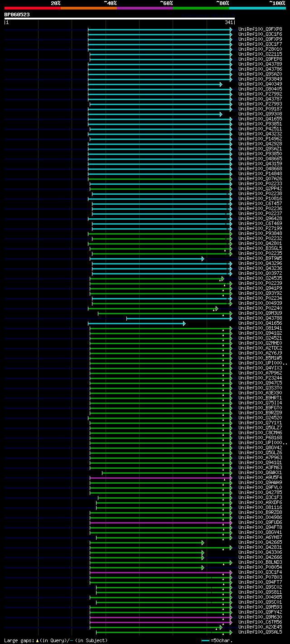Select the UniRef100_Q07A26 label
This screenshot has height=644, width=290.
coord(260,179)
